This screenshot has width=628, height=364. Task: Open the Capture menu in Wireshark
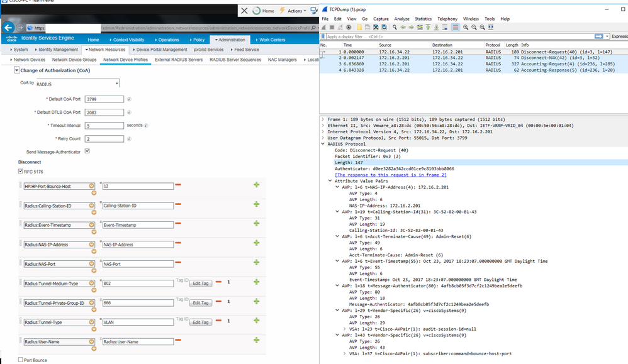(x=381, y=19)
